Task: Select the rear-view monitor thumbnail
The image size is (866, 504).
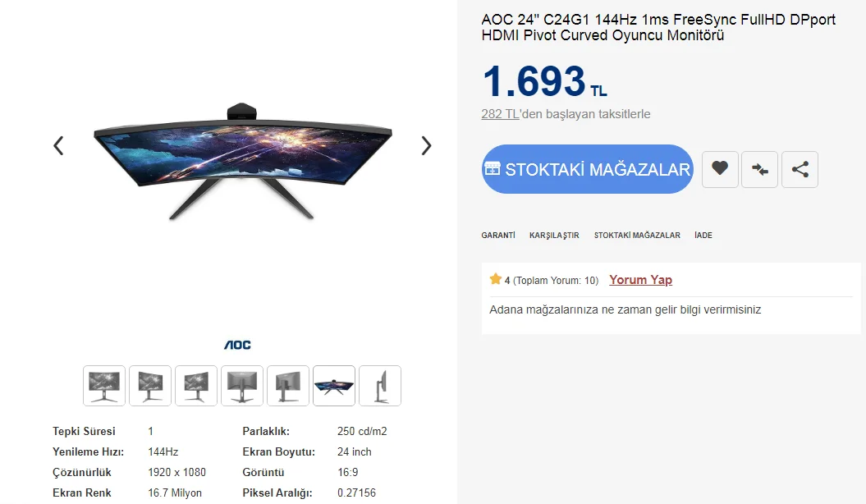Action: 242,386
